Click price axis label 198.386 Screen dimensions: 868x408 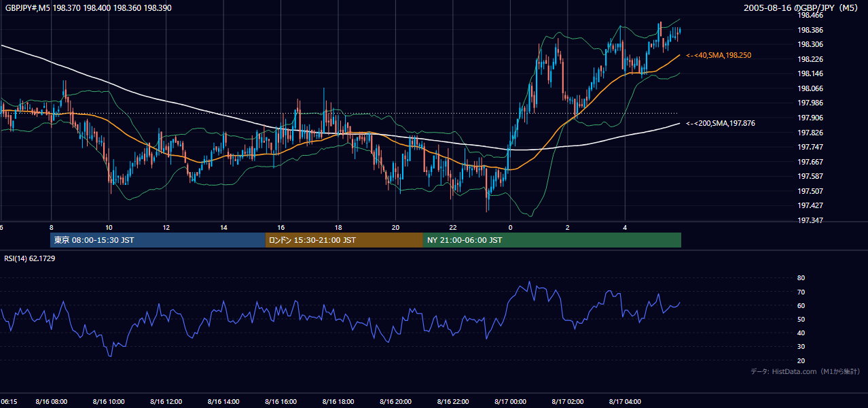click(x=811, y=30)
